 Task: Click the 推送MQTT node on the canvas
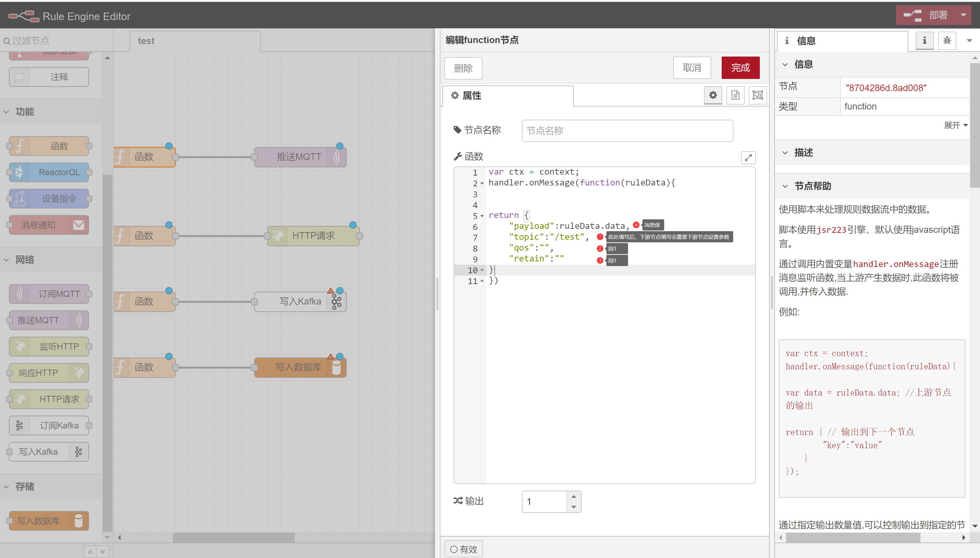300,157
